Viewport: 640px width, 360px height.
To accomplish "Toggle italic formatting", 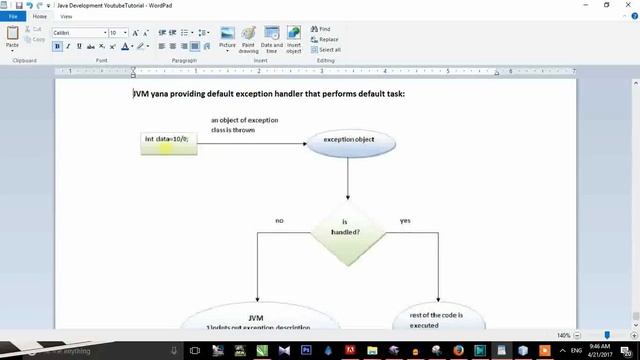I will pos(68,47).
